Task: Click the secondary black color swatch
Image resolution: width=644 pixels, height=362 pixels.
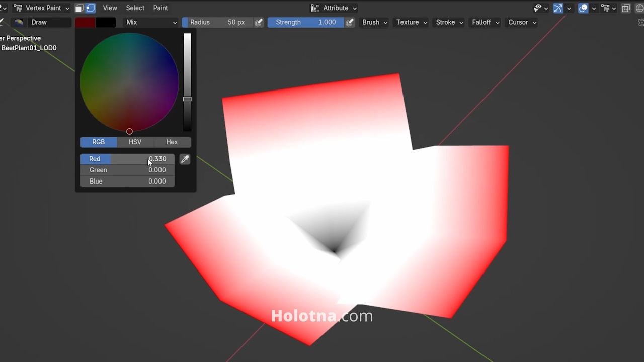Action: (x=106, y=22)
